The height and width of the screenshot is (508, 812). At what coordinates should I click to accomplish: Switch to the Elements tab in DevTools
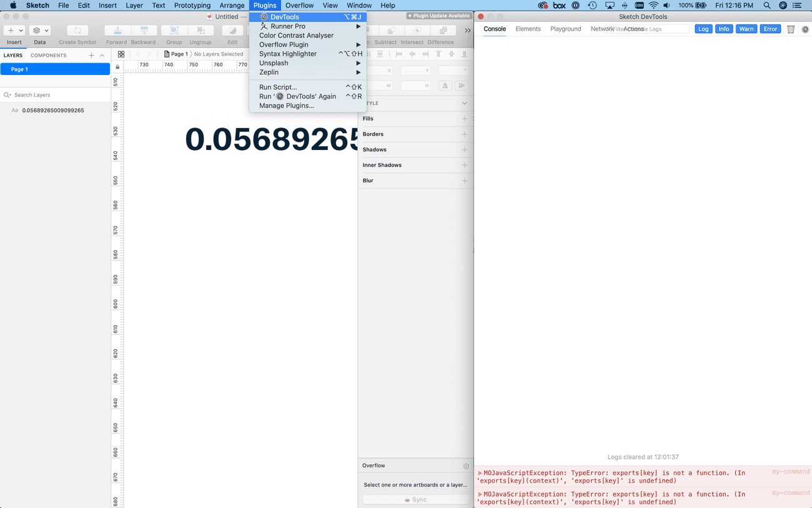tap(528, 29)
